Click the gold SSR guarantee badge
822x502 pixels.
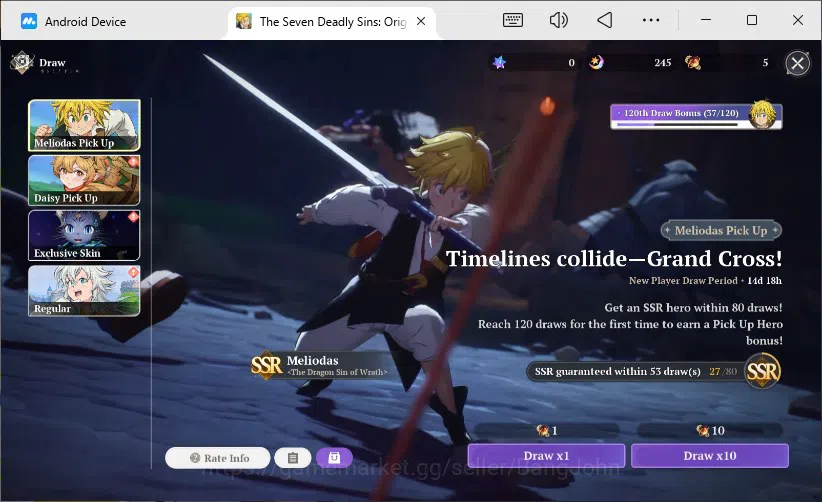(763, 371)
